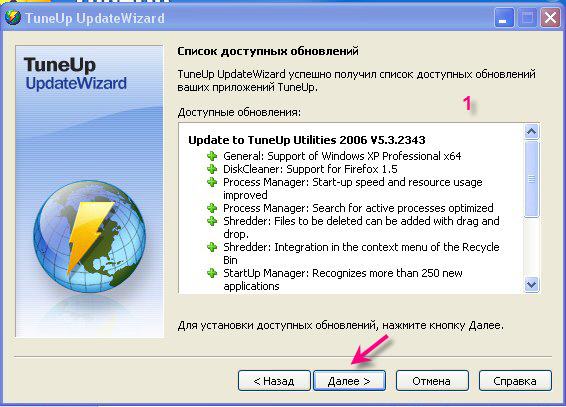566x407 pixels.
Task: Click the disabled maximize button in title bar
Action: tap(527, 18)
